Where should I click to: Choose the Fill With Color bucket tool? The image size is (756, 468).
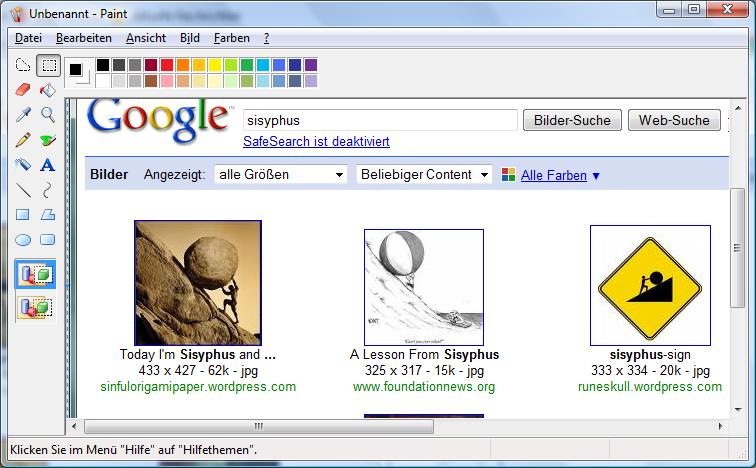coord(48,90)
